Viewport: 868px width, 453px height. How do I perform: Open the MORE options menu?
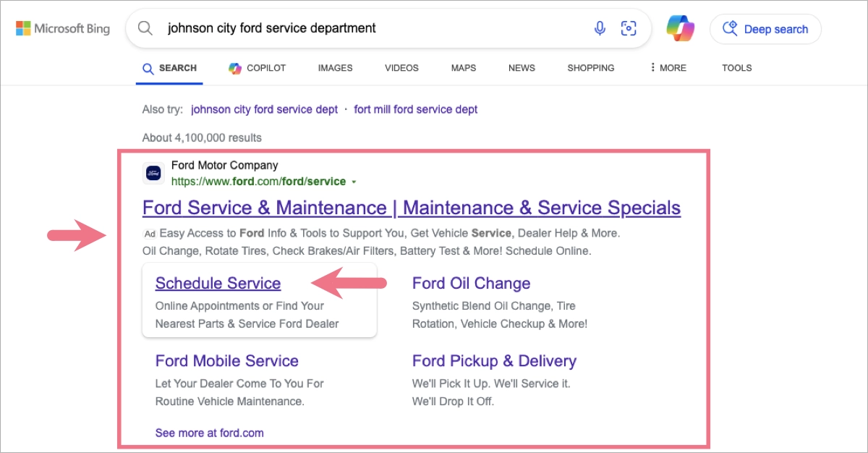667,67
